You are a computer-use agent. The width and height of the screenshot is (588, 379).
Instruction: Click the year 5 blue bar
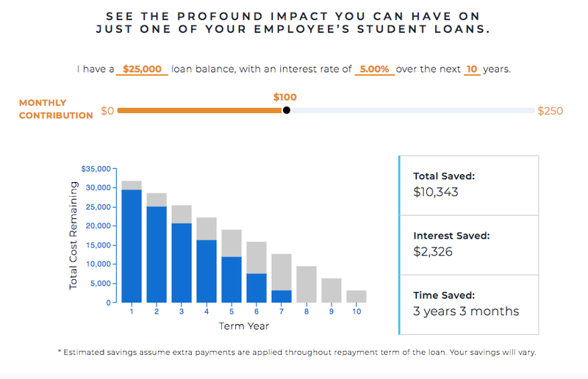coord(232,280)
